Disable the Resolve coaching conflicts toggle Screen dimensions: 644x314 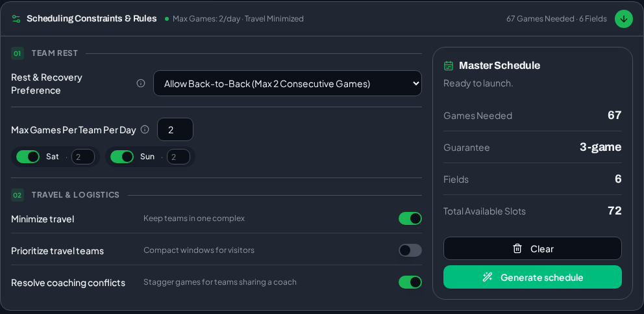coord(410,282)
